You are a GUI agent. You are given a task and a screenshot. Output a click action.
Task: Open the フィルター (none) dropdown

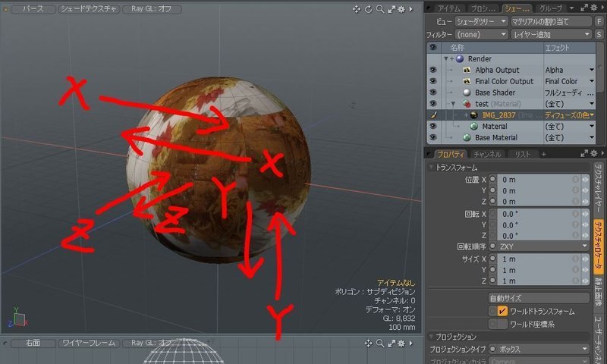tap(481, 35)
